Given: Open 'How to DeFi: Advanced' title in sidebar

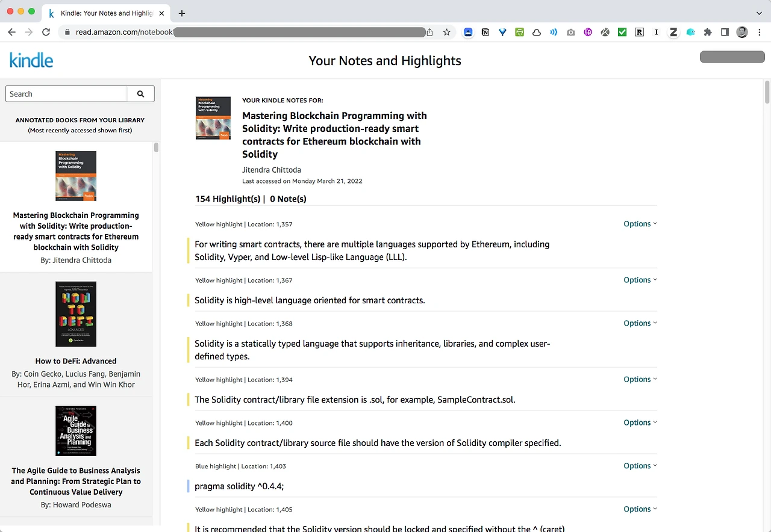Looking at the screenshot, I should pos(76,361).
